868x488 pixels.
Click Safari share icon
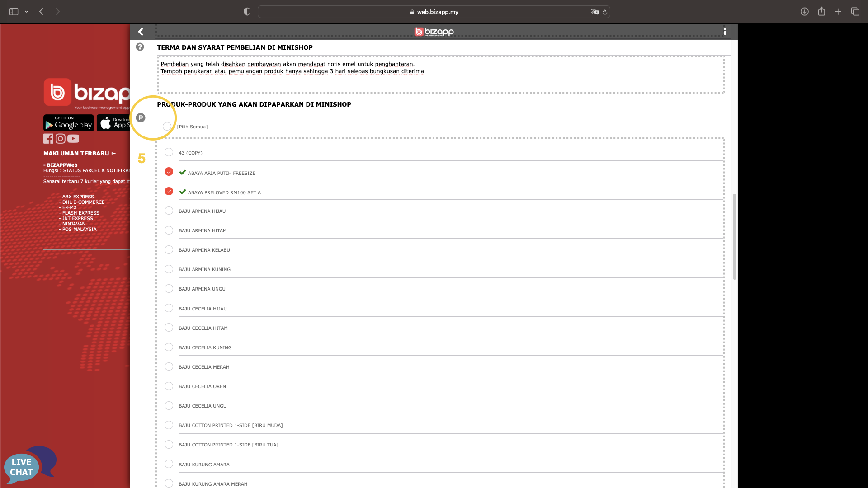821,12
